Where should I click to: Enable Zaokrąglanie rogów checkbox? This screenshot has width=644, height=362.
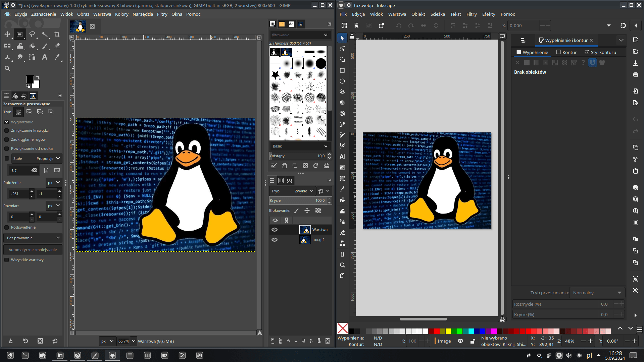click(7, 139)
